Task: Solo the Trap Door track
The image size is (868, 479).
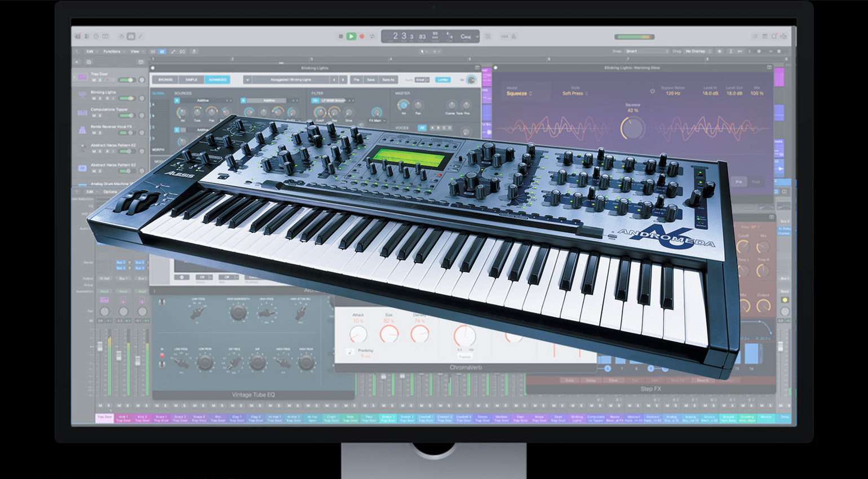Action: coord(100,80)
